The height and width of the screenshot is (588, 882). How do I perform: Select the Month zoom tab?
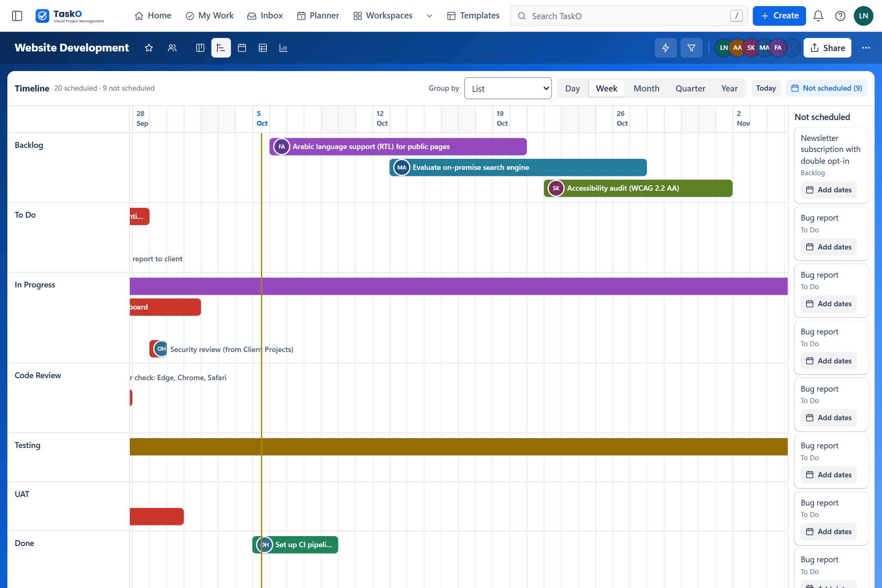pos(646,88)
